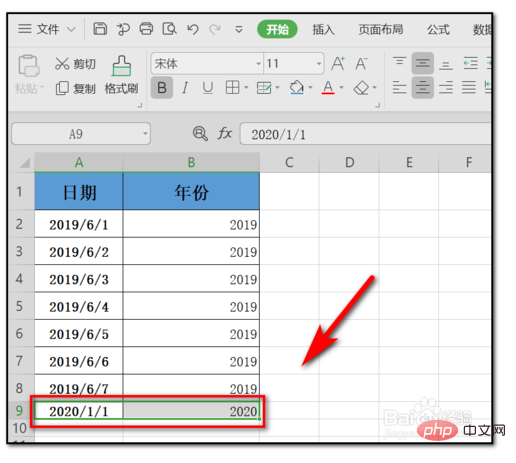516x463 pixels.
Task: Click the table draw border icon
Action: [x=264, y=88]
